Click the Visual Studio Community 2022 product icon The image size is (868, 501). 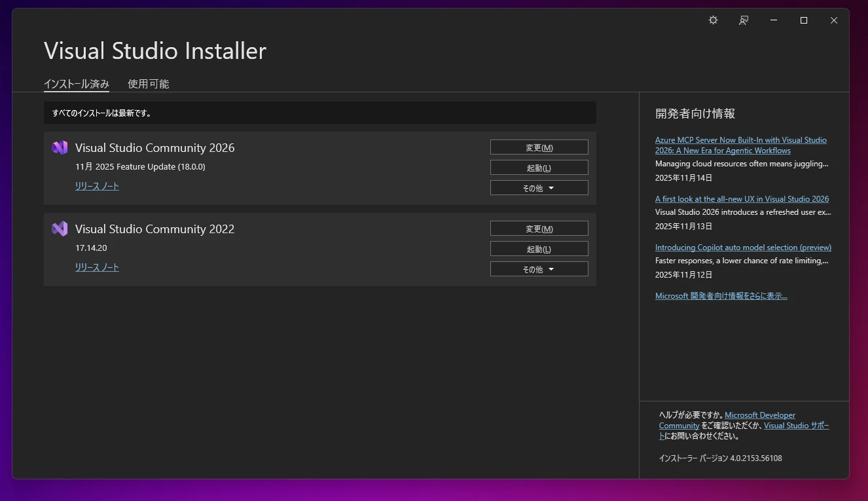pyautogui.click(x=59, y=229)
